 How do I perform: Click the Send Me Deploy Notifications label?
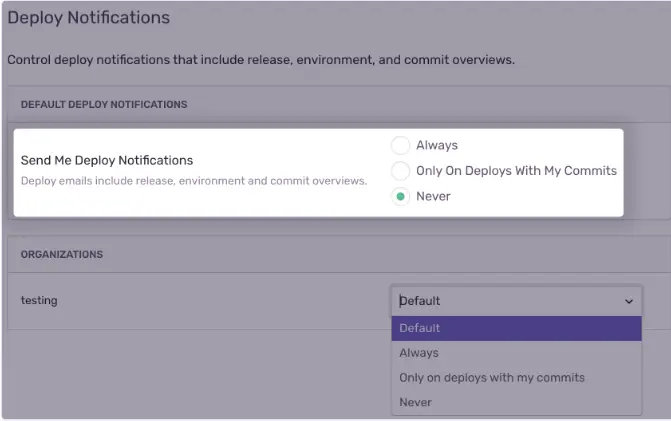(x=107, y=160)
